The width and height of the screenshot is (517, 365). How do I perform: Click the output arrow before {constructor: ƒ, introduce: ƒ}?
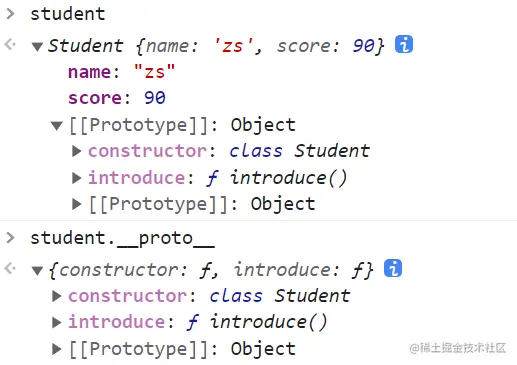tap(10, 268)
